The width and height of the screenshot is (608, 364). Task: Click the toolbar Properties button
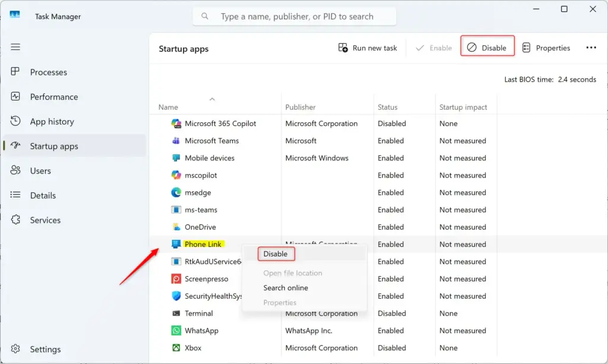[x=546, y=48]
